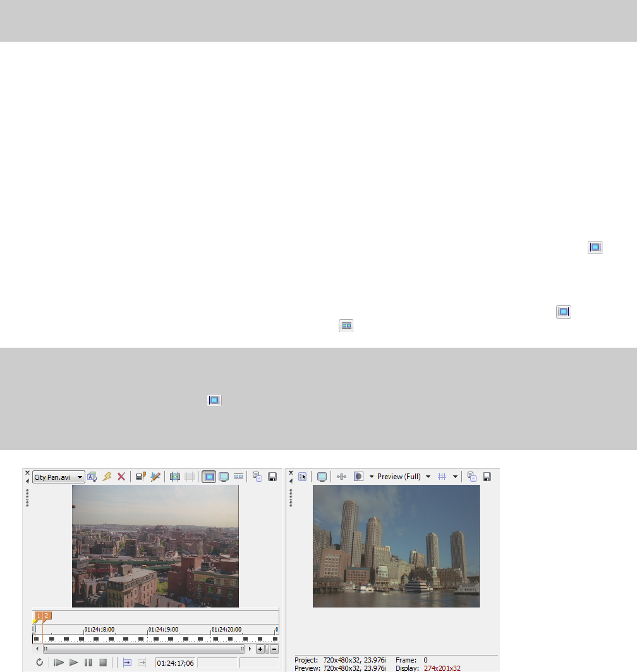Click the Sort Trimmer History icon
Viewport: 637px width, 672px height.
pyautogui.click(x=92, y=477)
